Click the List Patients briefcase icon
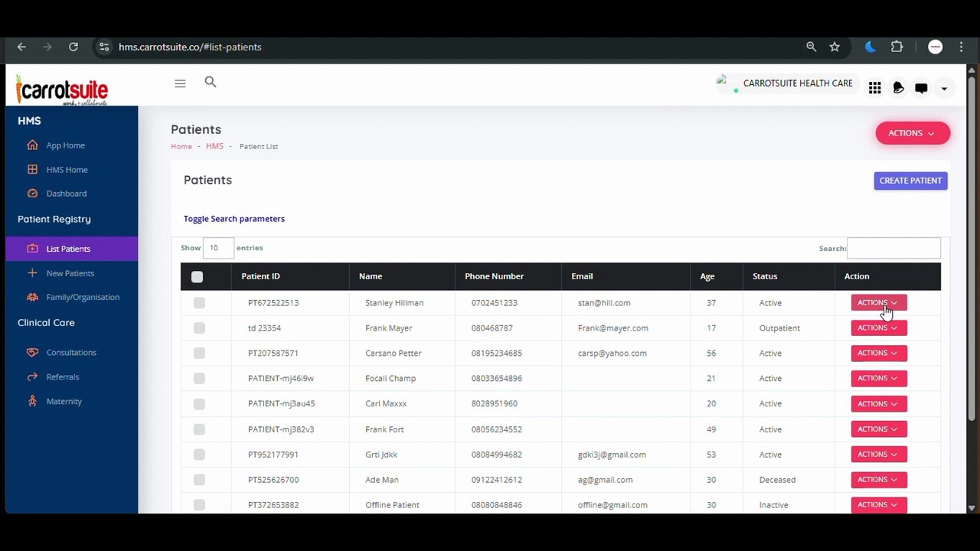 tap(32, 249)
